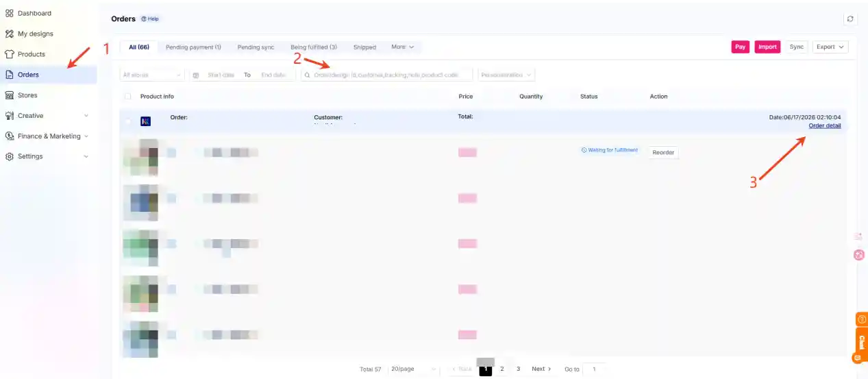This screenshot has height=379, width=868.
Task: Expand Finance & Marketing chevron
Action: pos(86,136)
